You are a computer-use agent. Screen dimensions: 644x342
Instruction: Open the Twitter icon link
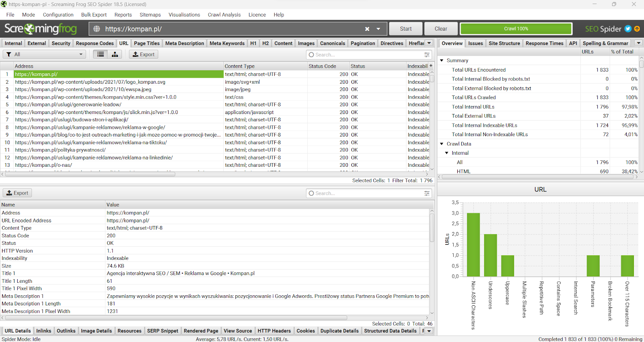pos(628,29)
